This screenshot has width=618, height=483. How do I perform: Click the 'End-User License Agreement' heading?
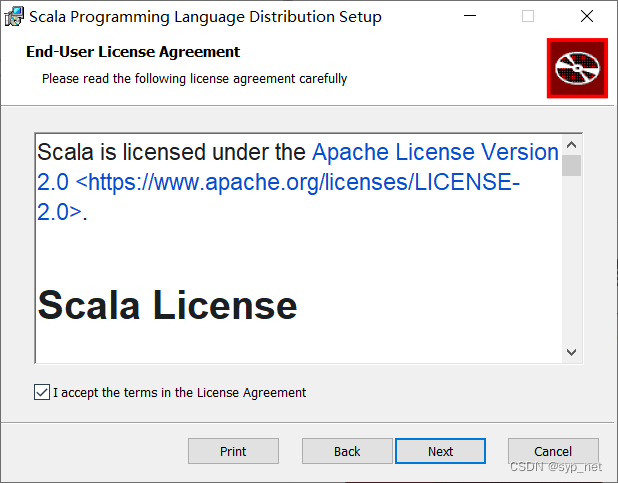[133, 52]
